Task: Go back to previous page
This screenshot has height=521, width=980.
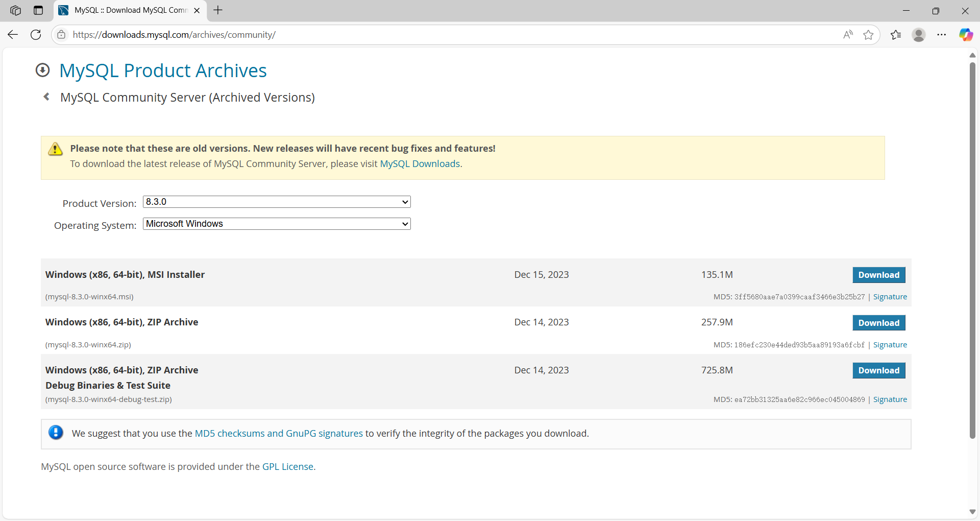Action: (x=13, y=35)
